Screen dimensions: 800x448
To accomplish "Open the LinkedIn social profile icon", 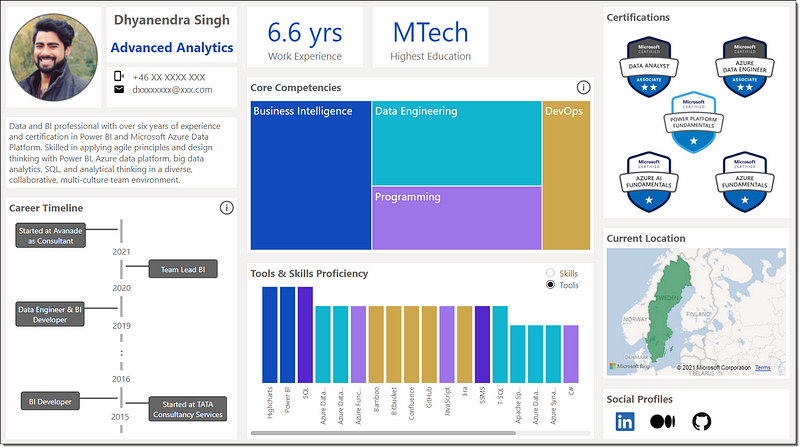I will (x=625, y=421).
